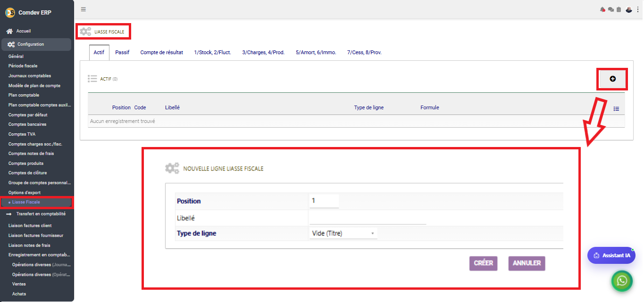Open the 5/Amort, 6/Immo. tab

(316, 53)
